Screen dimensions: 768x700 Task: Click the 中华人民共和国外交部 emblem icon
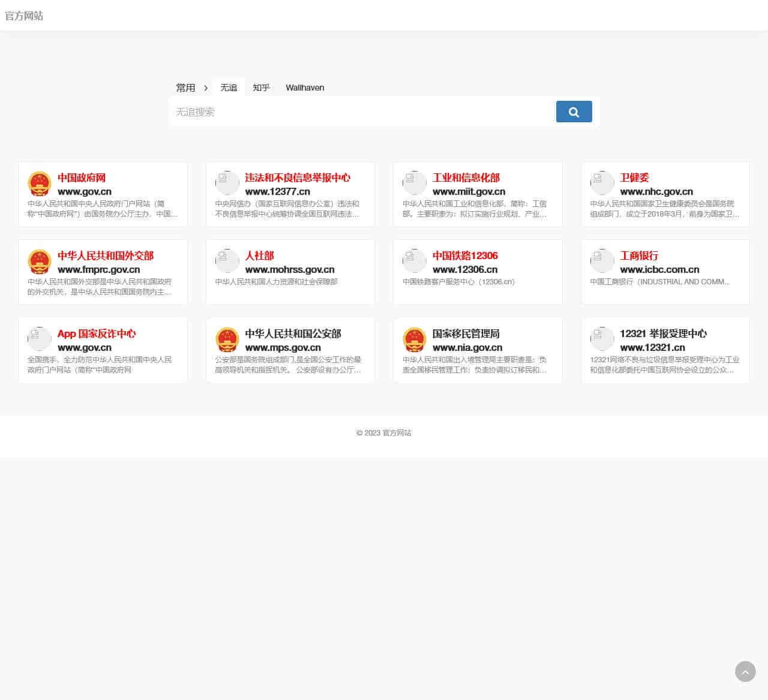(40, 262)
